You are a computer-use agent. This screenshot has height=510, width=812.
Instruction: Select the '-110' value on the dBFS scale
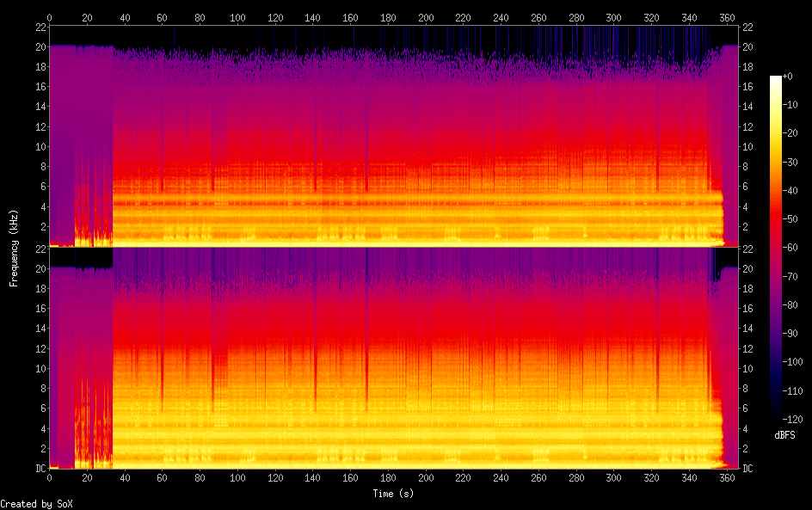793,391
